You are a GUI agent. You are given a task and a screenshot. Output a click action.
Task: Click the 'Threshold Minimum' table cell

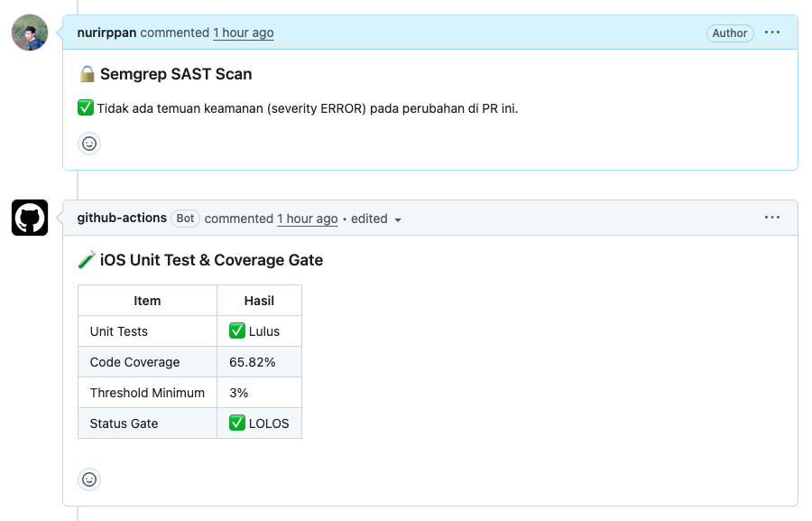pos(147,393)
